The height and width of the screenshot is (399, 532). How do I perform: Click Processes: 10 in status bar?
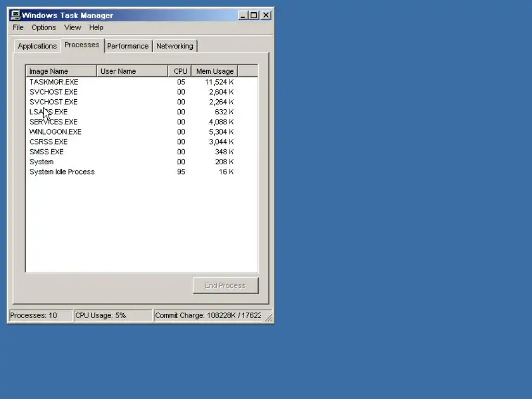point(41,315)
